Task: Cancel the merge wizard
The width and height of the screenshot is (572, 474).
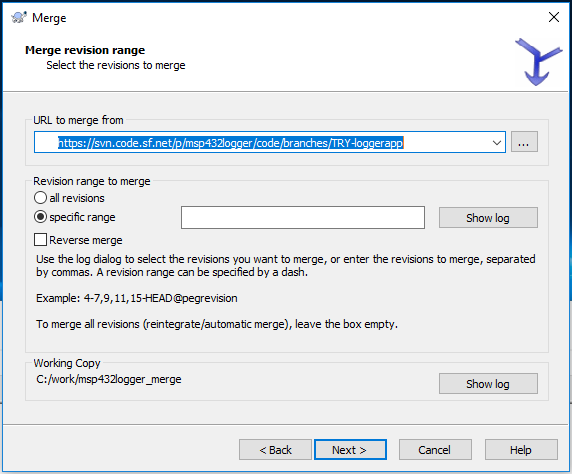Action: [x=435, y=450]
